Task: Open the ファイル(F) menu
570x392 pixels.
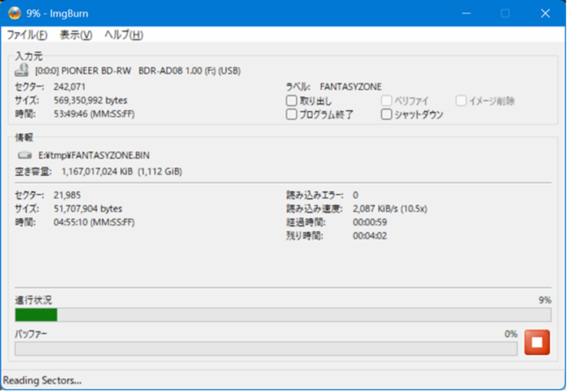Action: 27,35
